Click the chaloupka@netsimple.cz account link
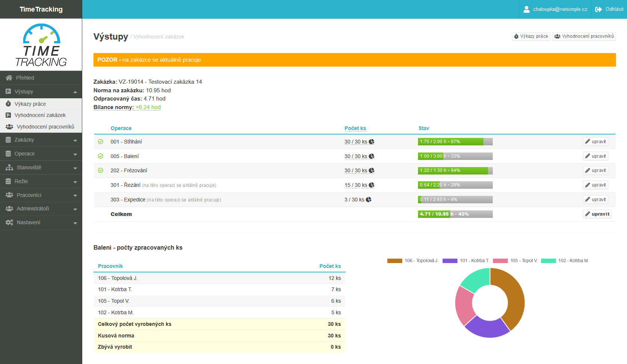The width and height of the screenshot is (627, 364). (x=555, y=9)
